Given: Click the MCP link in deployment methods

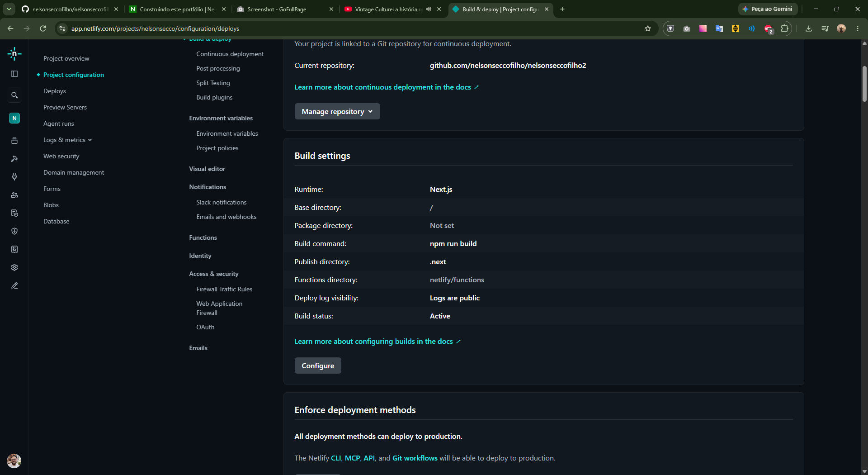Looking at the screenshot, I should pyautogui.click(x=352, y=458).
